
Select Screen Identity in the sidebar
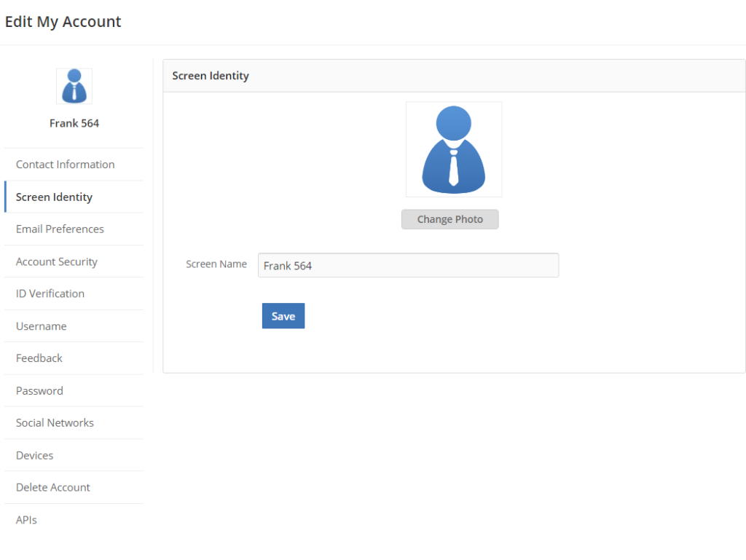click(54, 197)
